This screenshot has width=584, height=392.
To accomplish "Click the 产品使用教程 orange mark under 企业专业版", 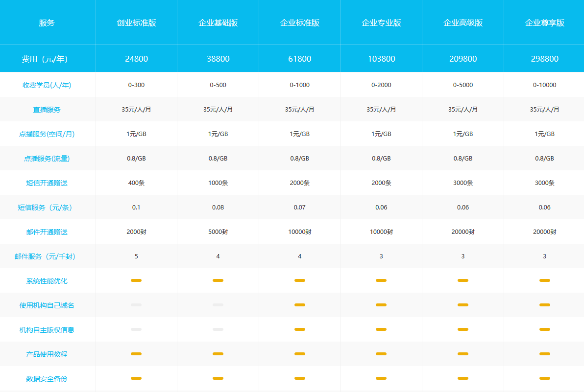I will [381, 354].
